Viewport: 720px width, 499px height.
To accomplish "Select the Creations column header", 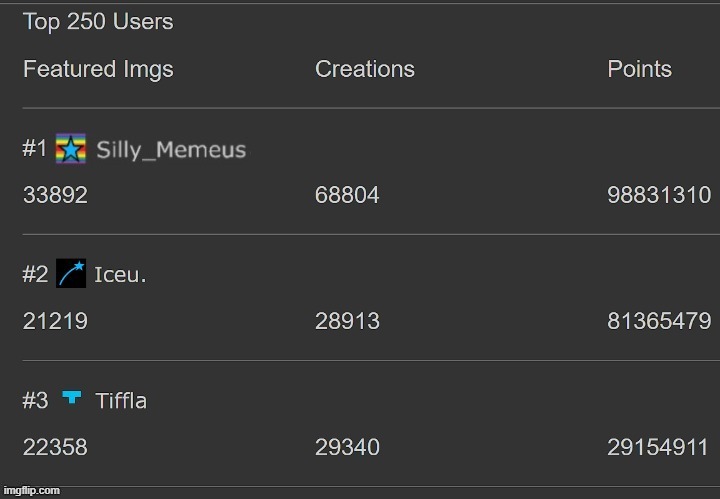I will pyautogui.click(x=364, y=69).
